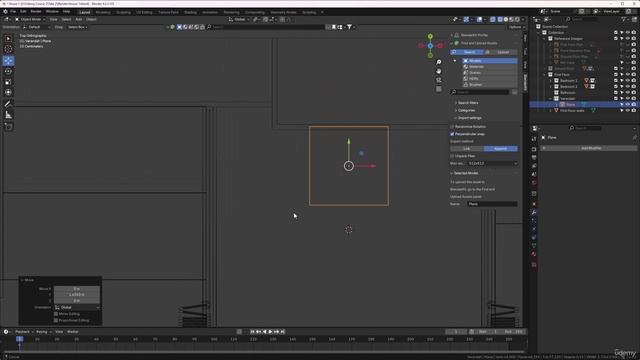640x360 pixels.
Task: Select the Rotate tool in left toolbar
Action: 8,71
